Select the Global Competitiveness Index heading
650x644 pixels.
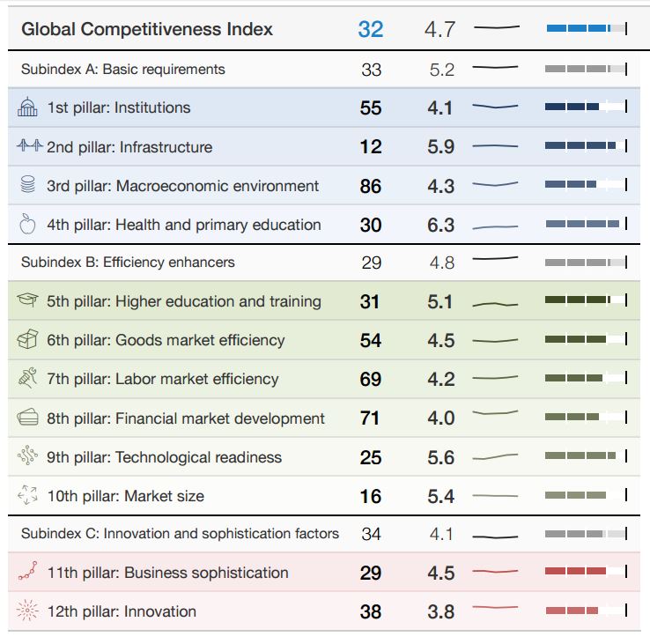(147, 29)
